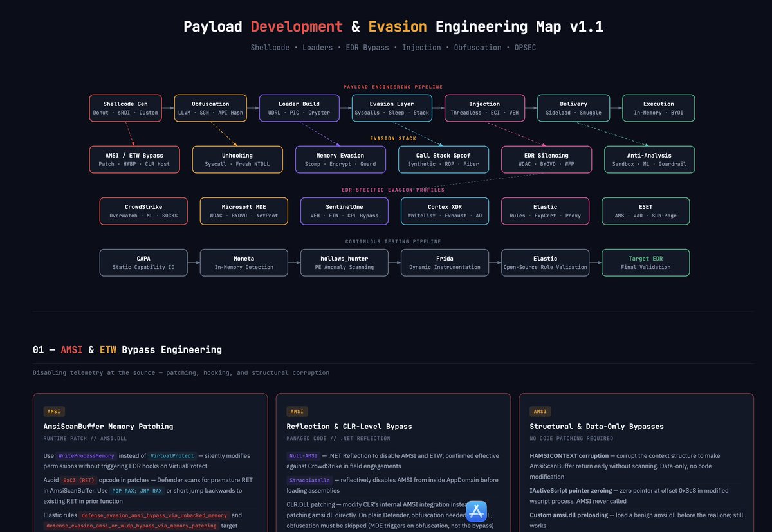The height and width of the screenshot is (532, 772).
Task: Click the defense_evasion_amsi_bypass_via_unbacked_memory rule tag
Action: (154, 515)
